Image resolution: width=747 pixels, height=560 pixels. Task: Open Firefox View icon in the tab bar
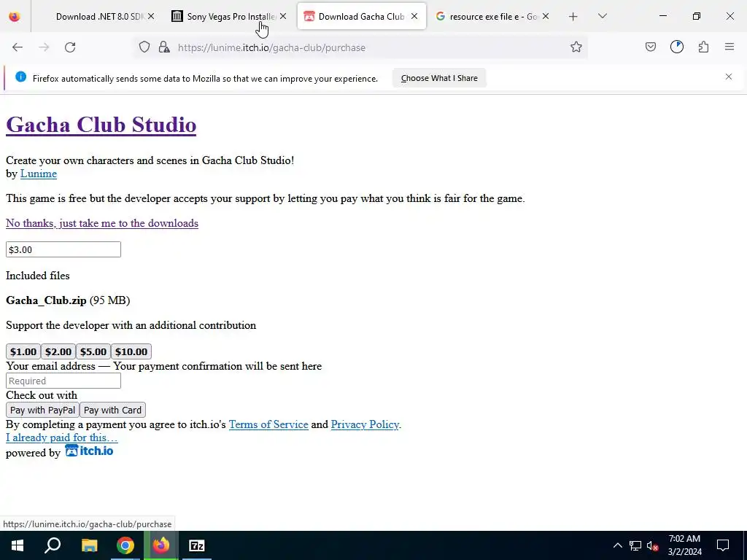point(15,17)
